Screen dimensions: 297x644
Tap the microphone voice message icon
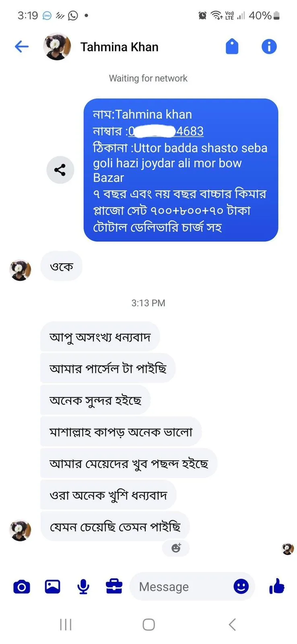[x=83, y=587]
